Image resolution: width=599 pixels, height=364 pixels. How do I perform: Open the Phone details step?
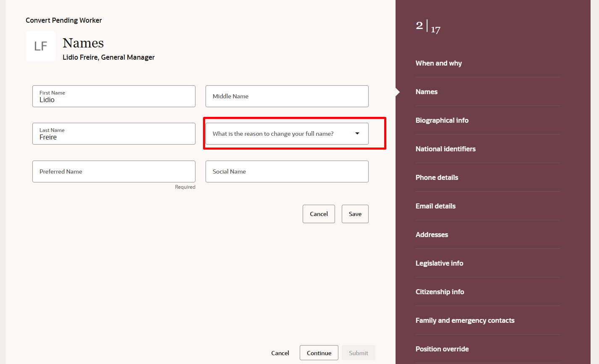pos(437,177)
